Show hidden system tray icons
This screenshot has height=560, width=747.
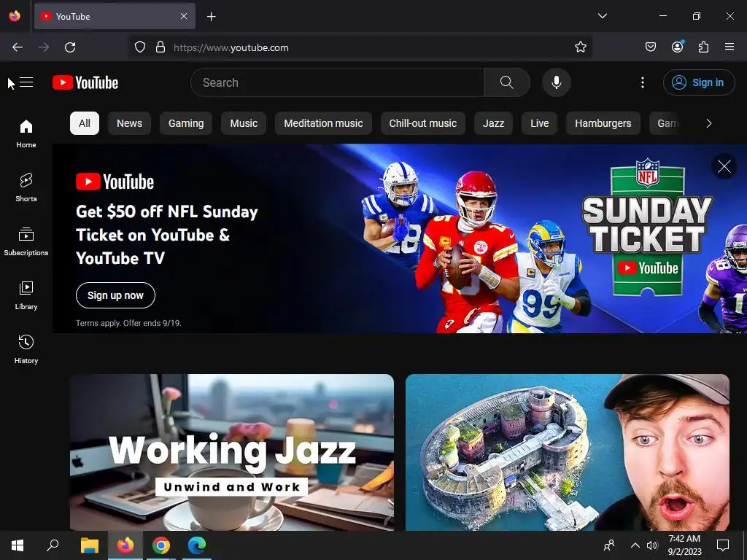pos(635,545)
